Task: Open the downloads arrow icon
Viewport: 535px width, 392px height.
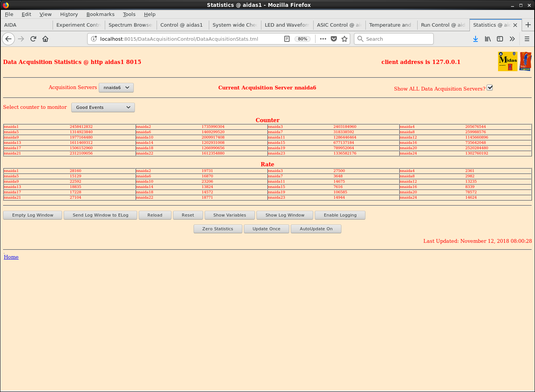Action: (476, 39)
